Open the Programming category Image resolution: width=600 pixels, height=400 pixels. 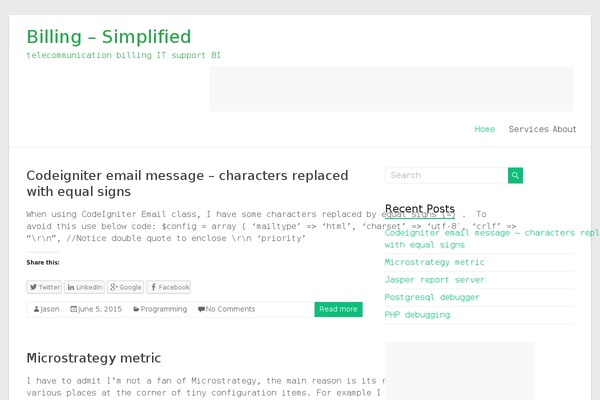coord(161,309)
